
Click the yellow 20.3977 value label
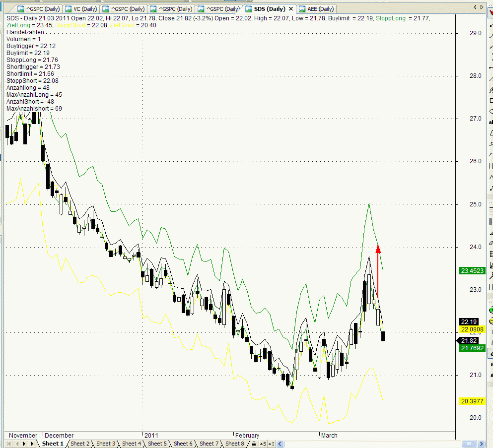(472, 401)
